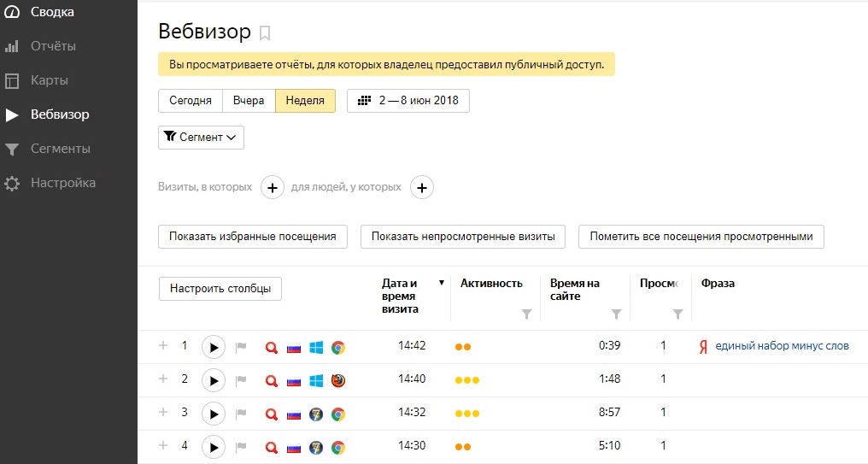Flag visit 1 as favorite

click(241, 348)
